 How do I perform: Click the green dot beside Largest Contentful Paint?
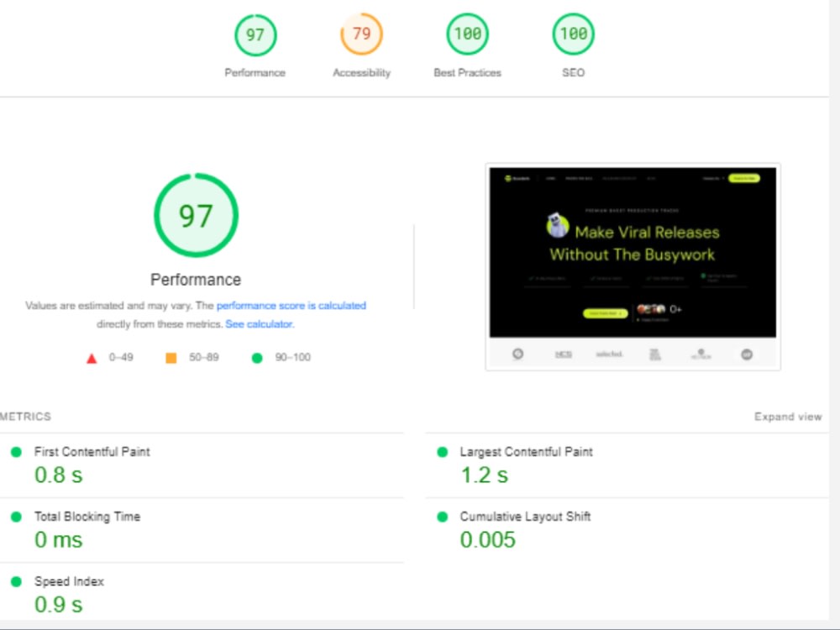click(x=443, y=452)
